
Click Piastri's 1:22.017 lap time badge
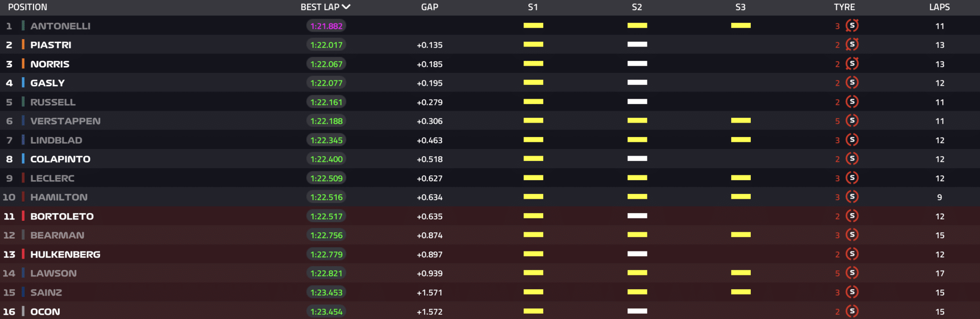click(326, 45)
